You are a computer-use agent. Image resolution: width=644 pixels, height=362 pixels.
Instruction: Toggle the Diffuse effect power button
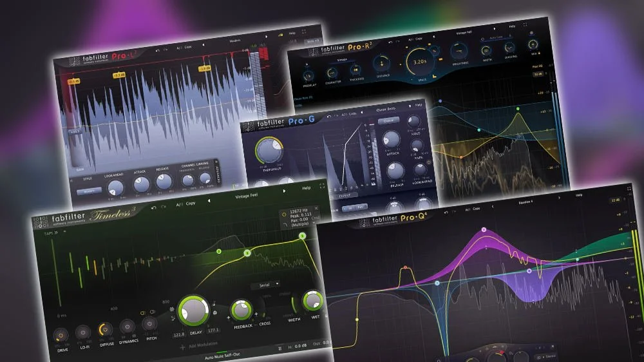(x=105, y=330)
